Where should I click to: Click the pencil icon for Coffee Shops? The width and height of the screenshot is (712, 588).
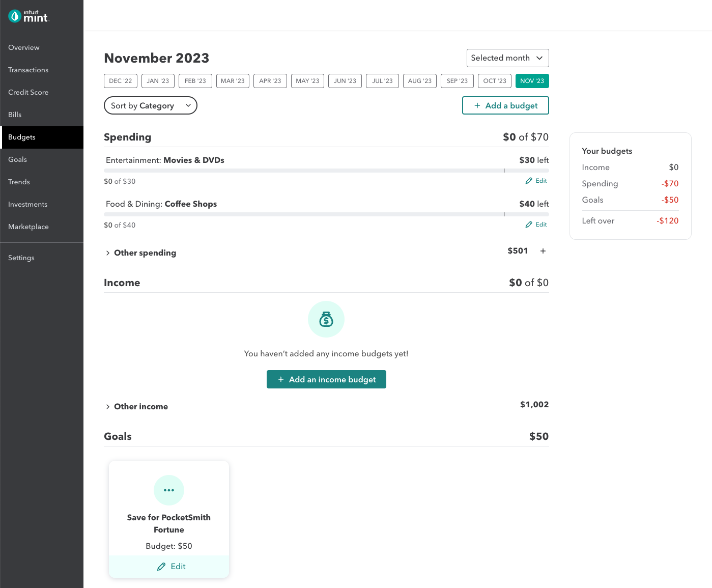[x=529, y=225]
